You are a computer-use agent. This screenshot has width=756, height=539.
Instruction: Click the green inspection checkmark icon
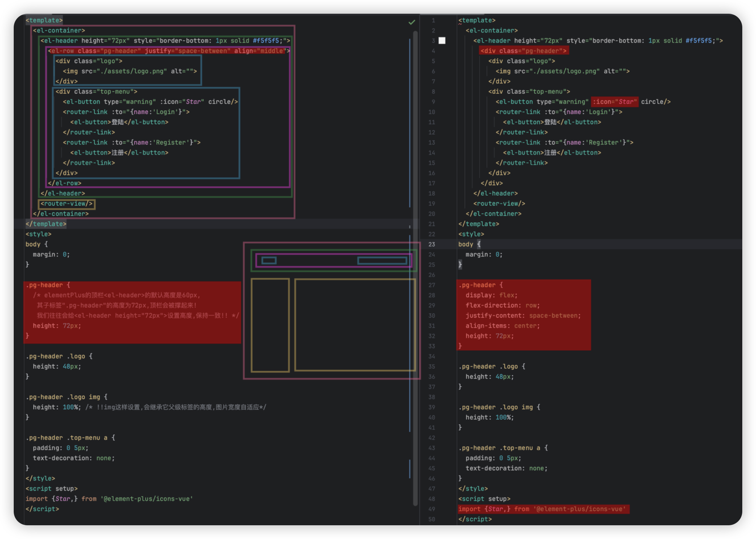coord(412,23)
